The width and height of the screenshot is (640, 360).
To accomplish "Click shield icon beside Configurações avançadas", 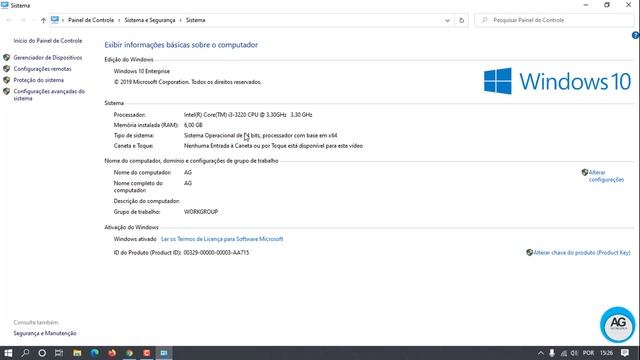I will tap(7, 91).
